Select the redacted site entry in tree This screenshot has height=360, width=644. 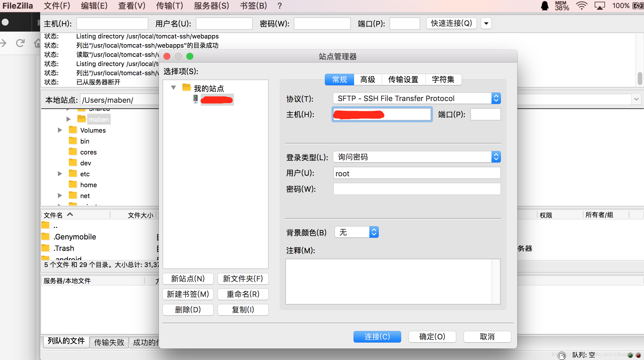click(217, 100)
